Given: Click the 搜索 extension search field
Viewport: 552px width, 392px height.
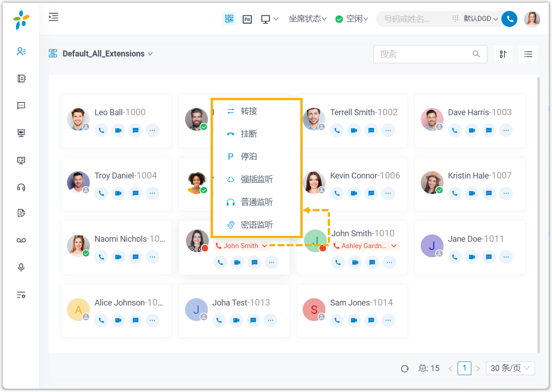Looking at the screenshot, I should coord(424,54).
